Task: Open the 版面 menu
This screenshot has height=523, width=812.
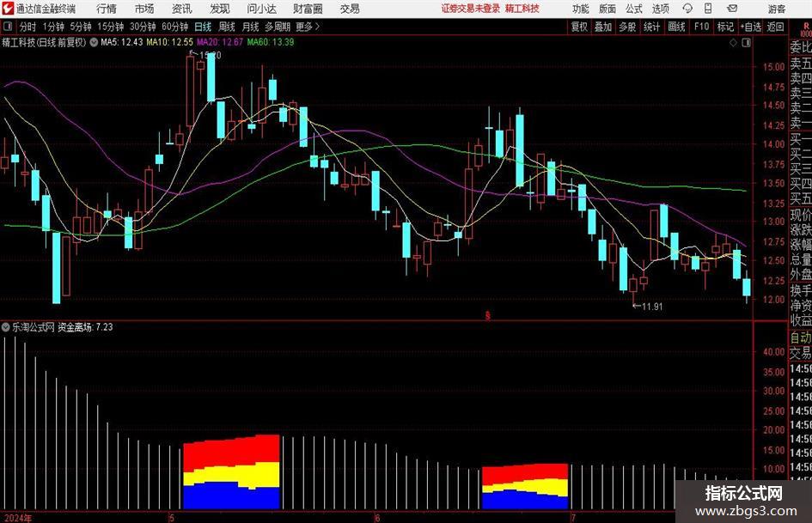Action: 607,9
